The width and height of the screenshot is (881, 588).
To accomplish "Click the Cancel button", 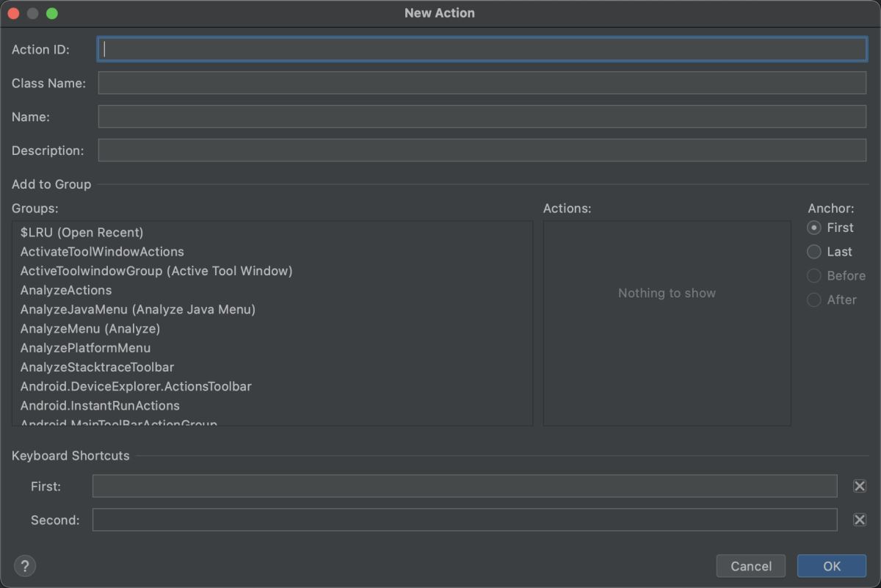I will click(x=750, y=566).
